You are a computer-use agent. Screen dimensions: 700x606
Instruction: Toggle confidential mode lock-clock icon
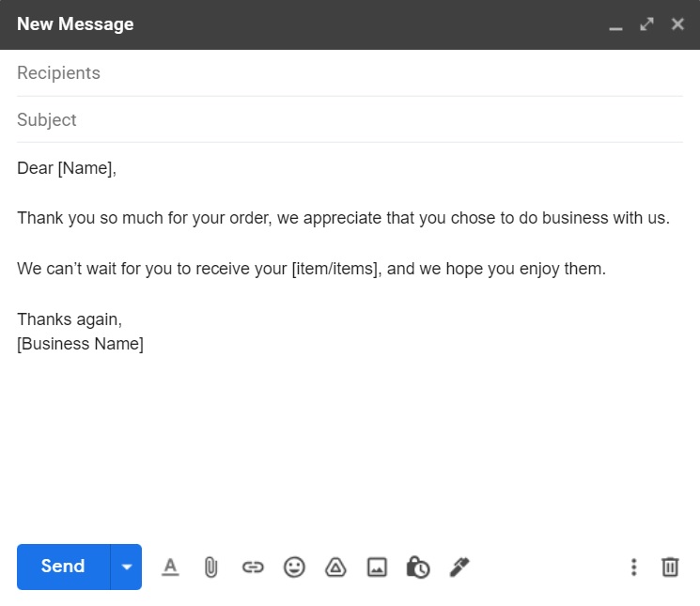pos(418,567)
